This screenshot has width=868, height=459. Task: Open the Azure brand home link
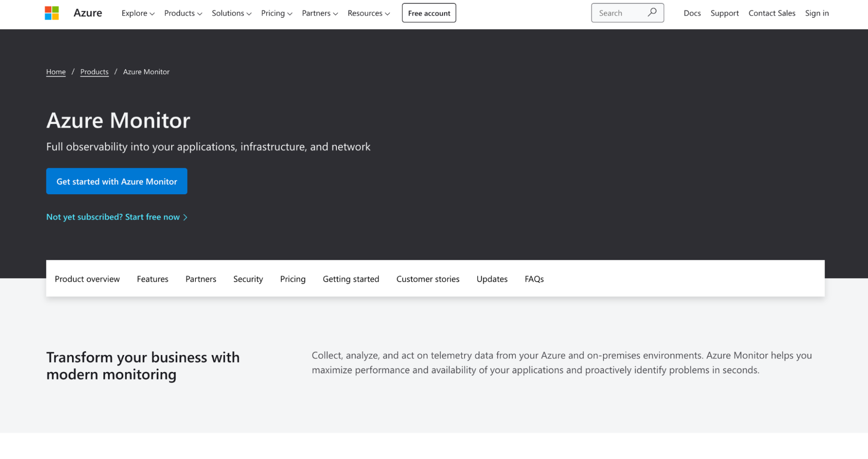pos(88,13)
